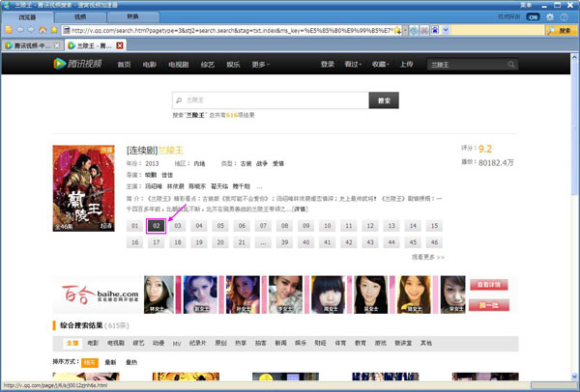
Task: Expand the 收藏 favorites dropdown
Action: (380, 64)
